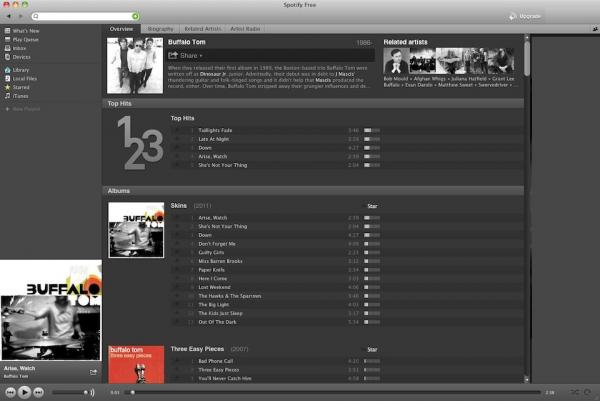
Task: Click the now playing album artwork
Action: tap(51, 310)
